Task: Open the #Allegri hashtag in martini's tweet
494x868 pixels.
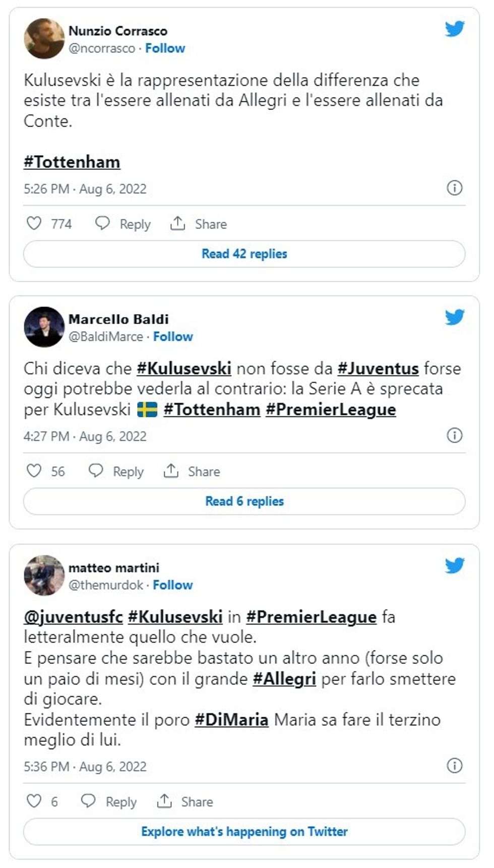Action: 283,679
